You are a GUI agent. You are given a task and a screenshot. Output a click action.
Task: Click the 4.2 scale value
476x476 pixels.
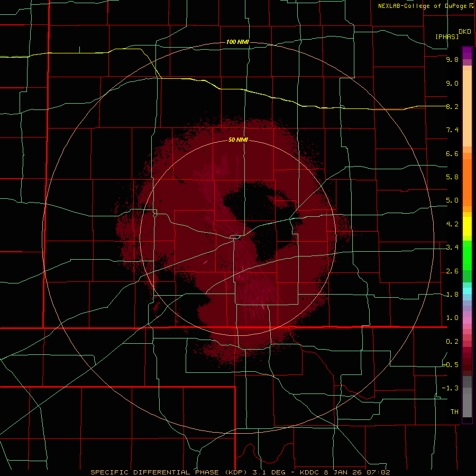coord(452,224)
